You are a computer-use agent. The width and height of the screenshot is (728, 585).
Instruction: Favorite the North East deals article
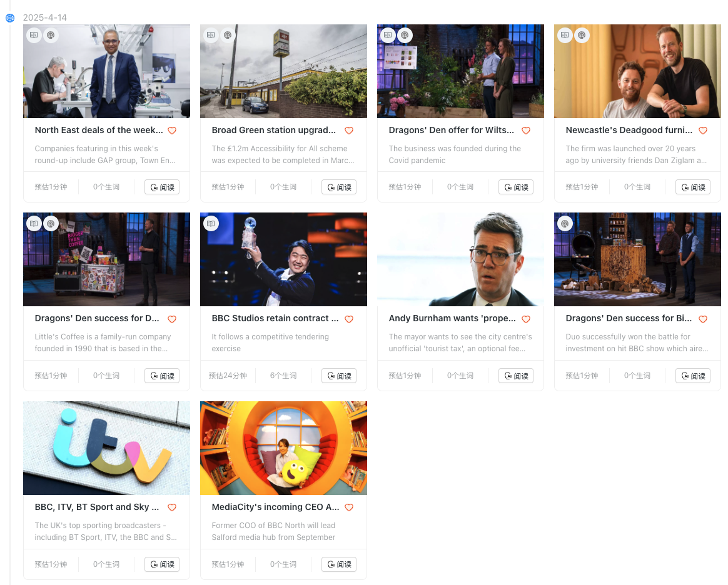pyautogui.click(x=172, y=131)
